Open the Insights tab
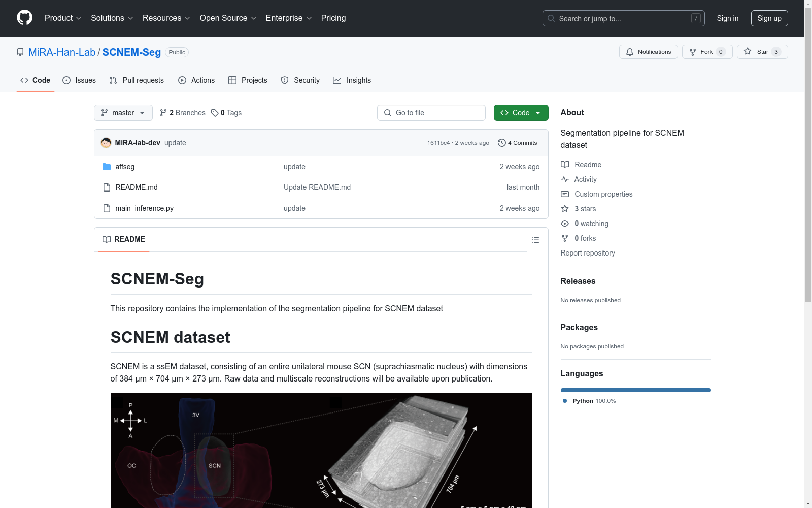The width and height of the screenshot is (812, 508). click(x=352, y=80)
